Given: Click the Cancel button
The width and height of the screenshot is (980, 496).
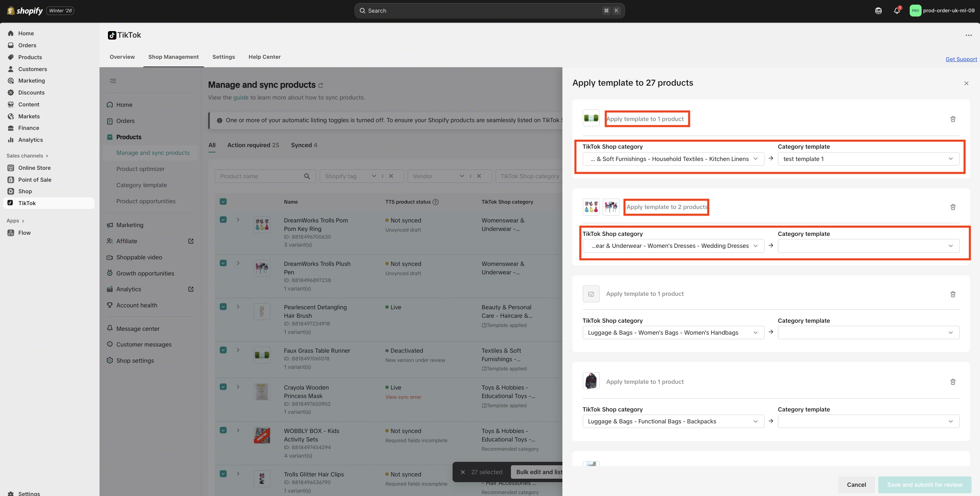Looking at the screenshot, I should (x=856, y=485).
